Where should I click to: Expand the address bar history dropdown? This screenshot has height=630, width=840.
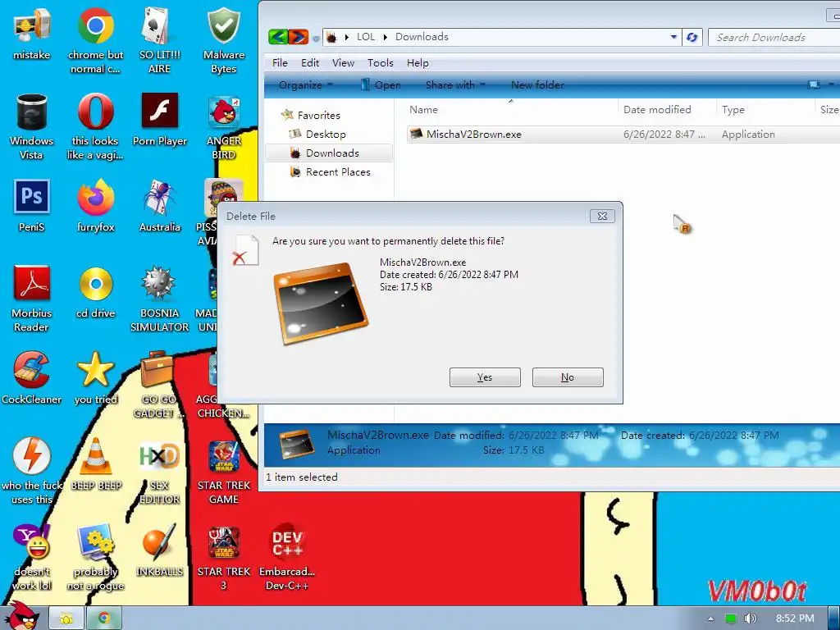coord(673,37)
